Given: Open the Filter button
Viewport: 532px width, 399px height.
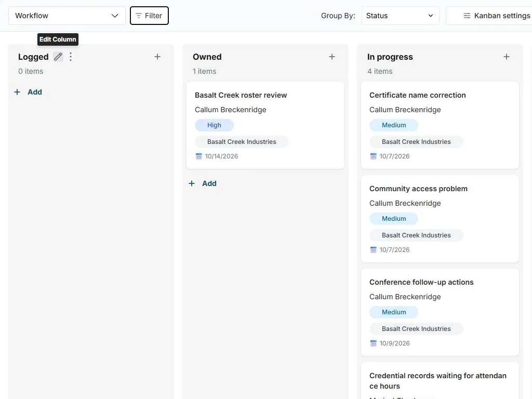Looking at the screenshot, I should tap(149, 16).
